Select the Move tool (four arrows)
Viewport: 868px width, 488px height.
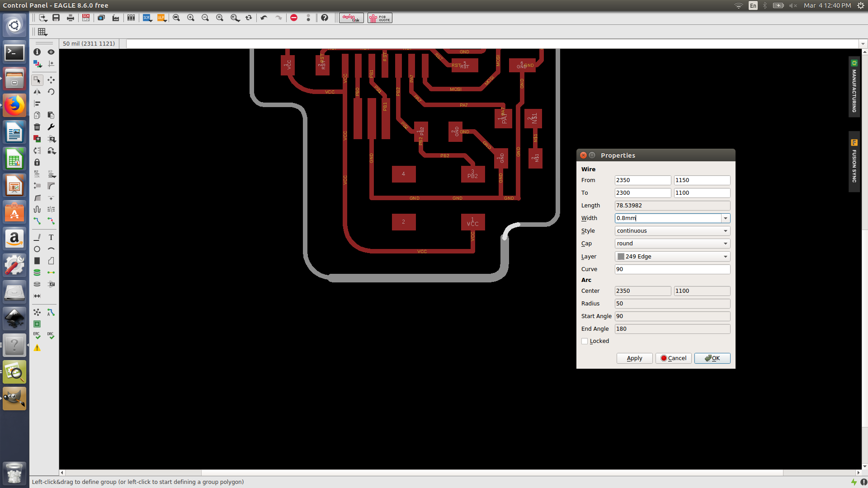pyautogui.click(x=51, y=80)
